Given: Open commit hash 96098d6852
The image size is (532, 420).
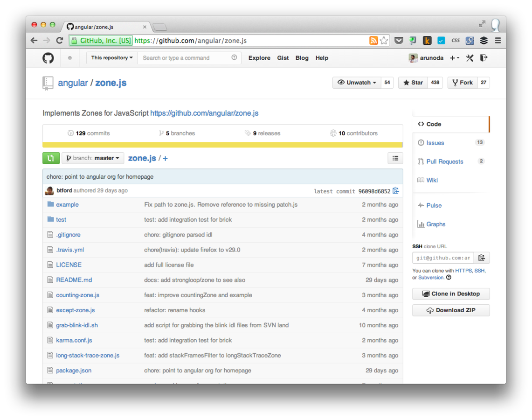Looking at the screenshot, I should point(374,191).
